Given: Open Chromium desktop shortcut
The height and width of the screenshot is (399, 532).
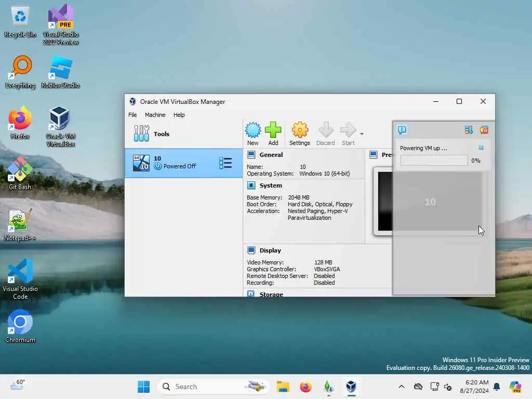Looking at the screenshot, I should click(x=20, y=326).
